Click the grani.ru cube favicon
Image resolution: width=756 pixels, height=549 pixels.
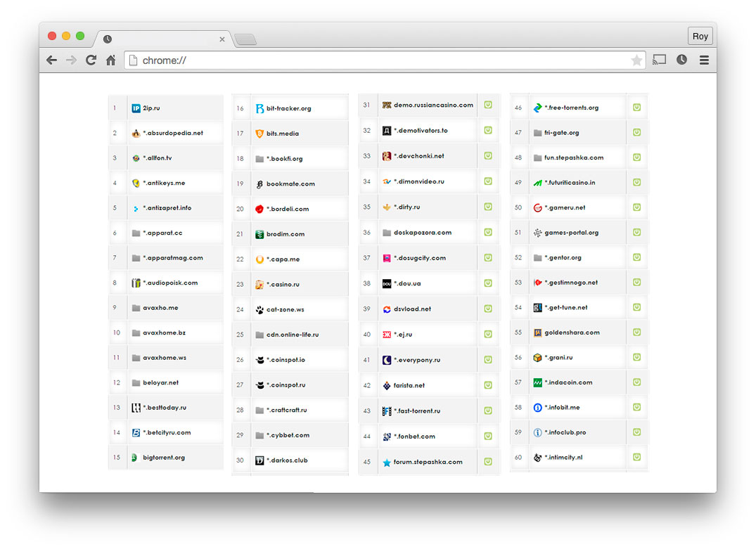click(537, 358)
